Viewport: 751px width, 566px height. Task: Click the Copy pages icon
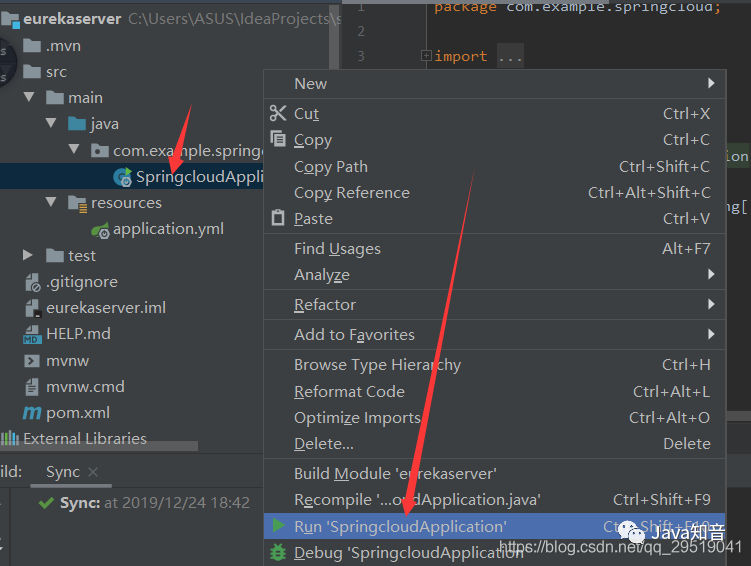pos(278,139)
